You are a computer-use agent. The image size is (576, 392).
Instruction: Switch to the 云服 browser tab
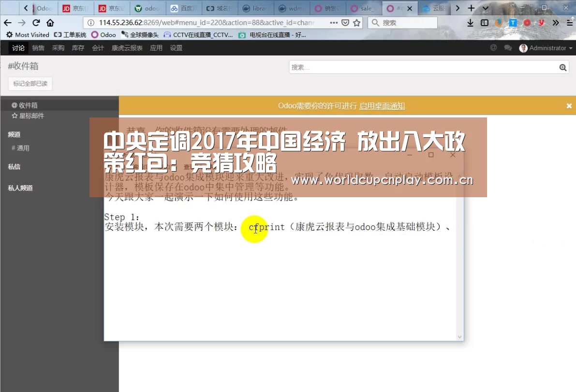(435, 8)
